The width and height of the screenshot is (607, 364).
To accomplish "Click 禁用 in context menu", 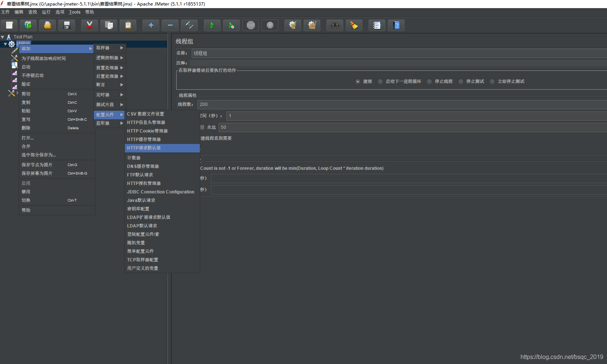I will tap(57, 192).
